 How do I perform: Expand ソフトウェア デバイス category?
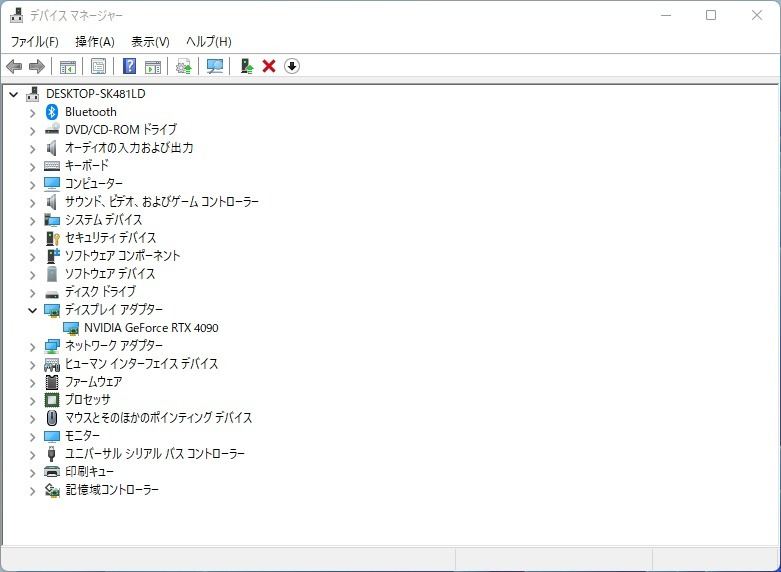click(33, 275)
